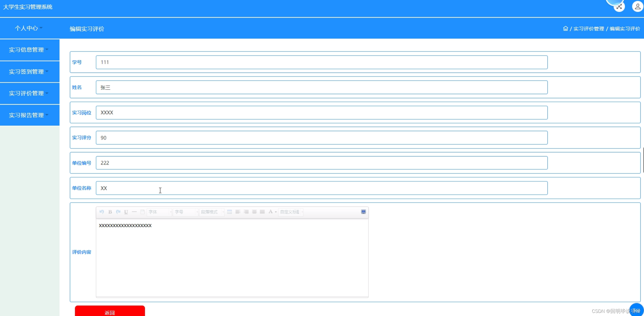Click the redo icon in editor toolbar
The width and height of the screenshot is (644, 316).
[118, 212]
